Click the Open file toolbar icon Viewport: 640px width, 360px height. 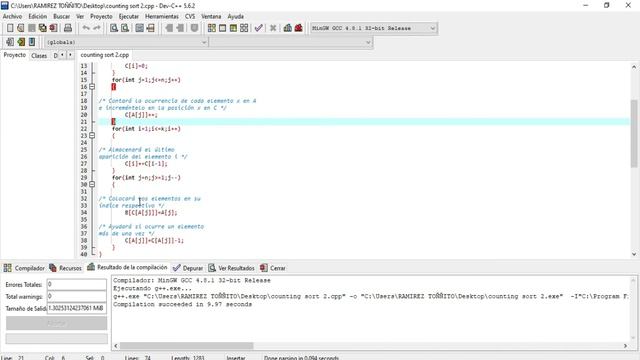pyautogui.click(x=21, y=28)
